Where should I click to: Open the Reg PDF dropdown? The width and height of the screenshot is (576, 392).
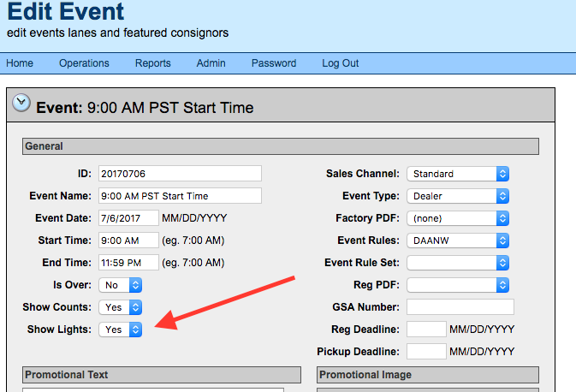click(x=458, y=285)
